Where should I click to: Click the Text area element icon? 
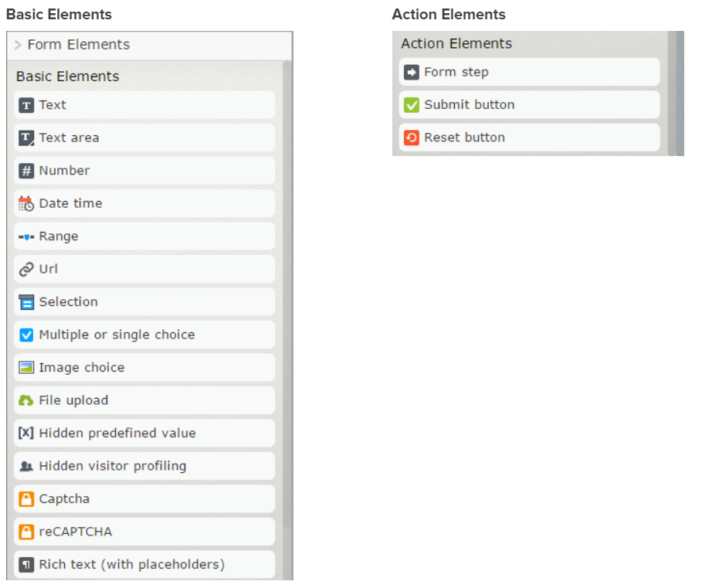click(x=26, y=138)
